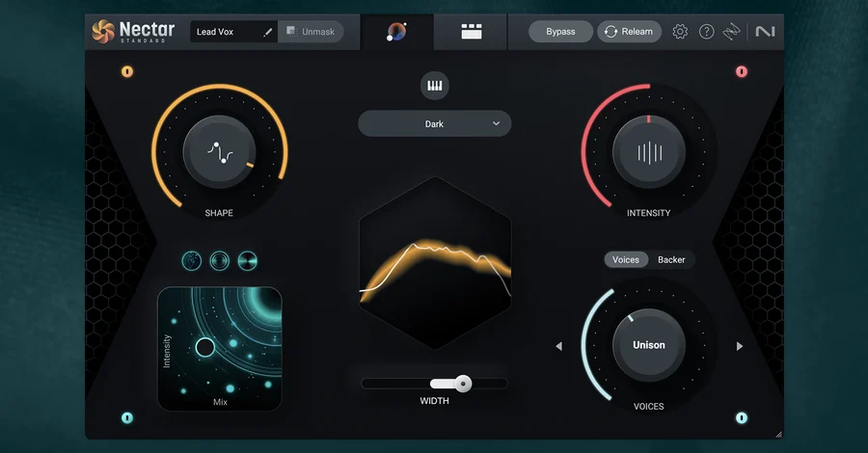
Task: Click the Nectar flower logo
Action: tap(103, 31)
